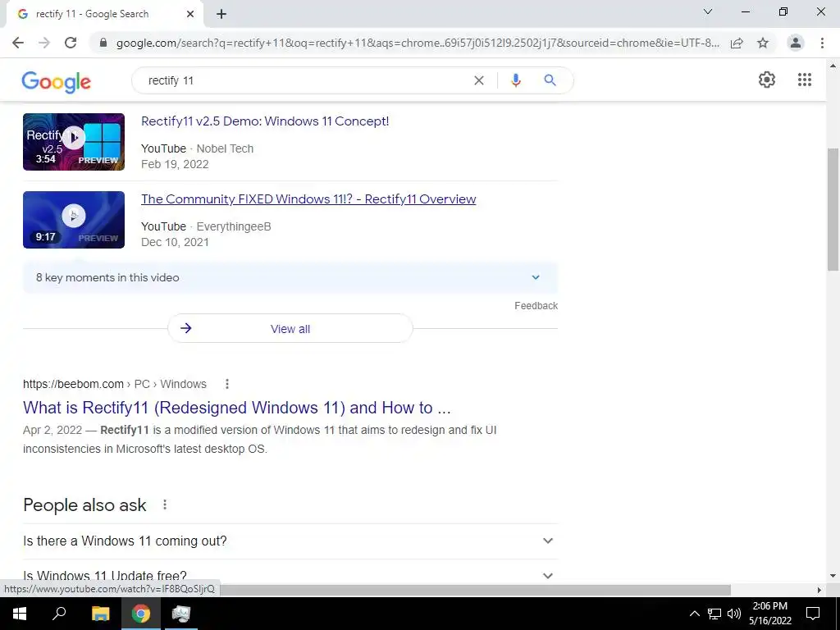Image resolution: width=840 pixels, height=630 pixels.
Task: Click the share page icon in address bar
Action: coord(737,43)
